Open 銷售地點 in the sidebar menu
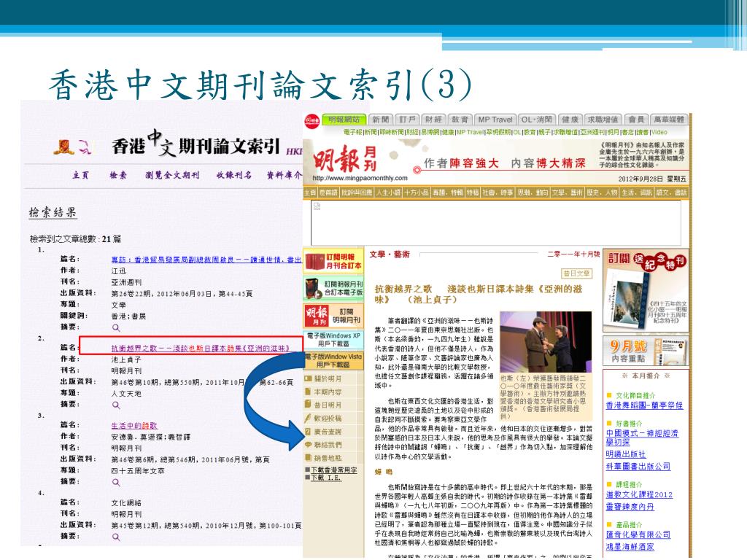 coord(328,458)
